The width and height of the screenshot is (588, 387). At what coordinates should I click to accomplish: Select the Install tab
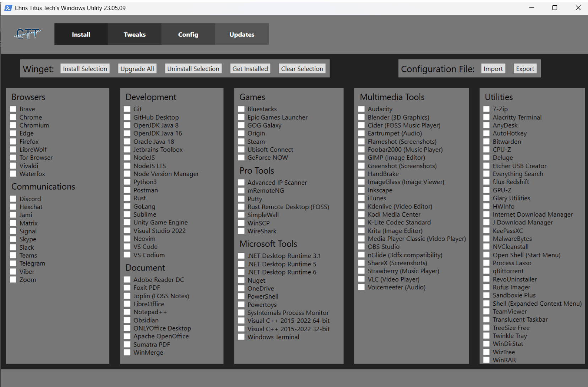tap(81, 34)
